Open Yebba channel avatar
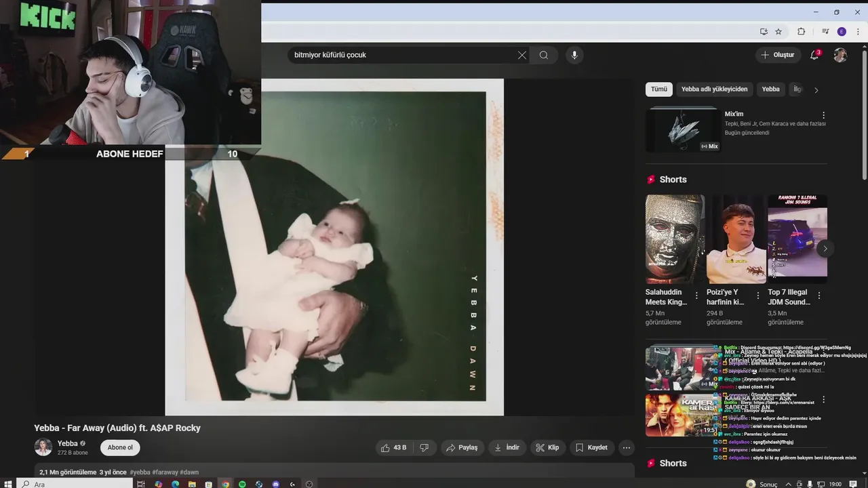 pyautogui.click(x=43, y=447)
